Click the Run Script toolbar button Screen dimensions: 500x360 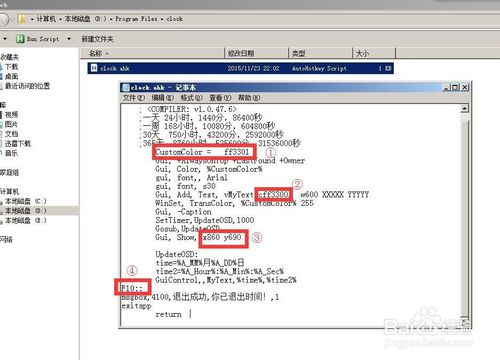tap(38, 39)
